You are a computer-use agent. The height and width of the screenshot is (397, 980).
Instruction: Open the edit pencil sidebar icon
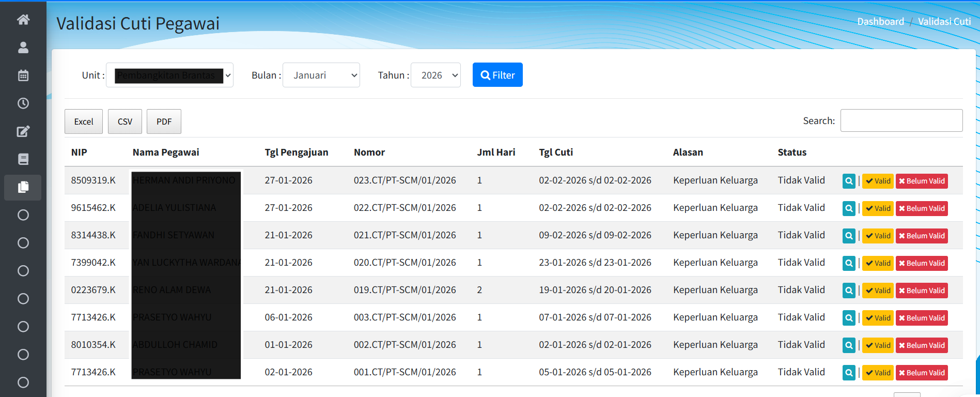click(x=23, y=131)
